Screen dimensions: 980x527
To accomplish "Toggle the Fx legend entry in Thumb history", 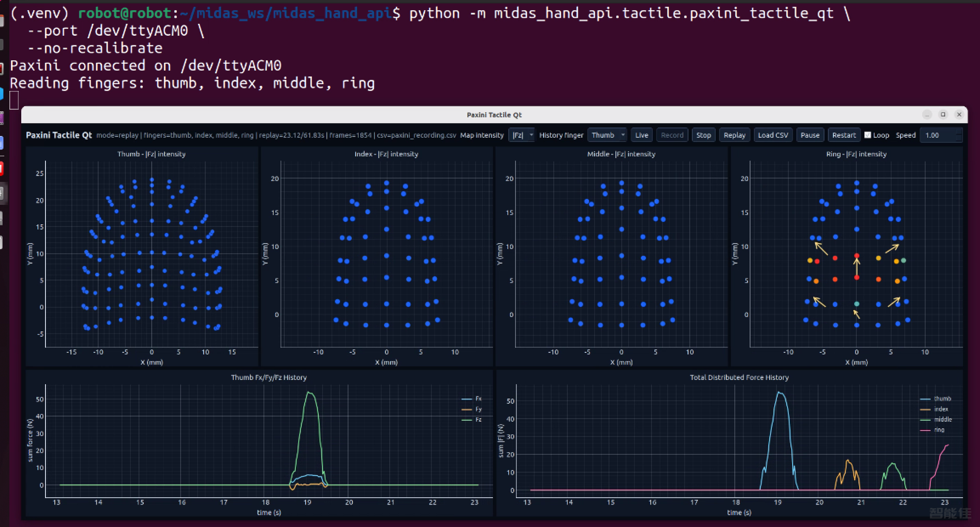I will point(472,399).
